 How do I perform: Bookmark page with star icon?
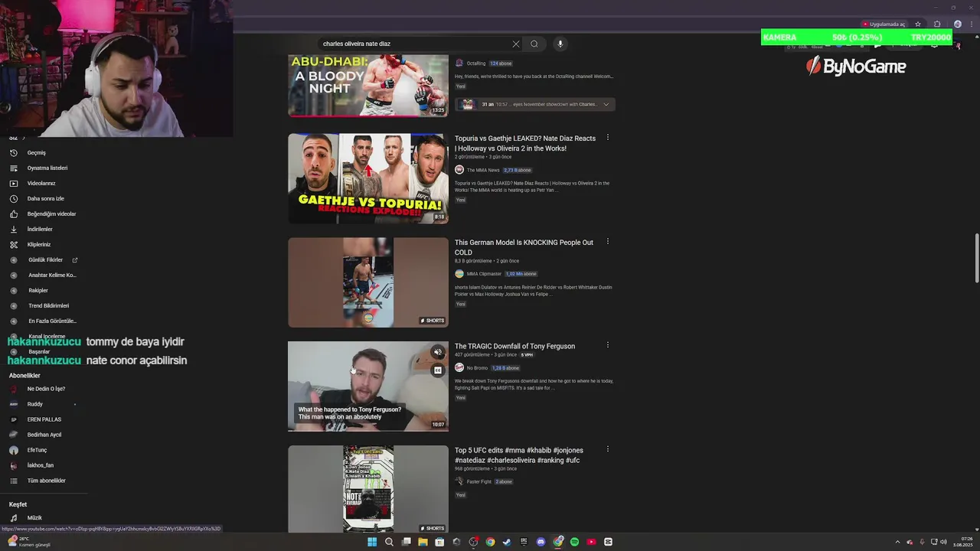918,24
